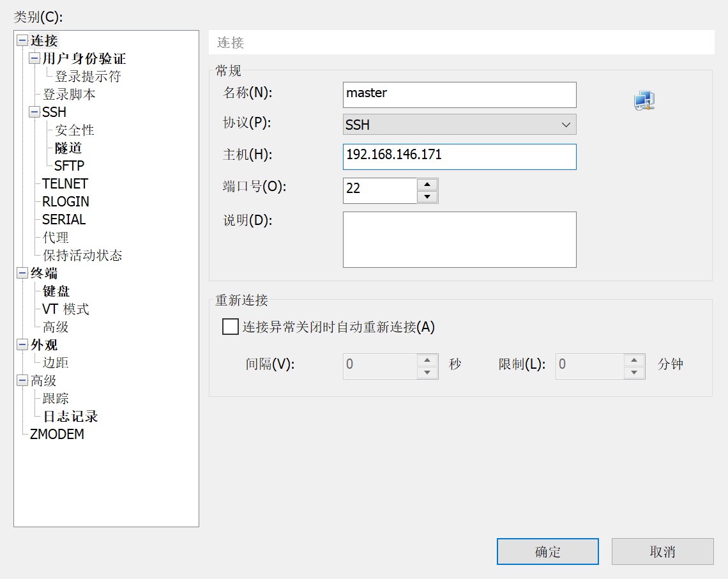The width and height of the screenshot is (728, 579).
Task: Click the 主机 host address field
Action: (459, 157)
